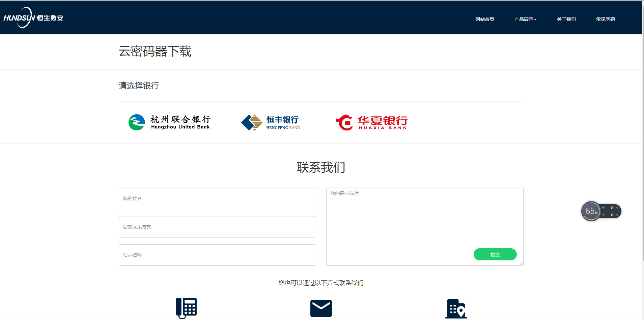Click the network speed indicator widget
Image resolution: width=644 pixels, height=320 pixels.
(x=612, y=212)
